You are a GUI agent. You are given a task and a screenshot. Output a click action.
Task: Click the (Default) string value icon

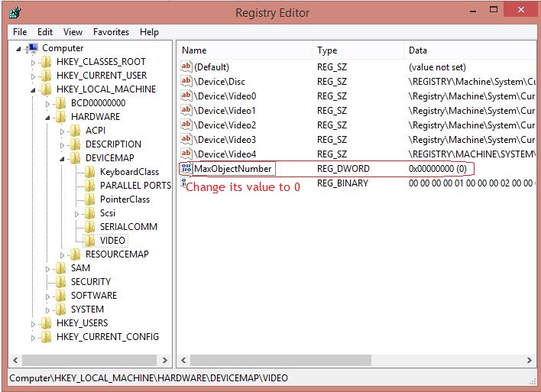pyautogui.click(x=186, y=67)
